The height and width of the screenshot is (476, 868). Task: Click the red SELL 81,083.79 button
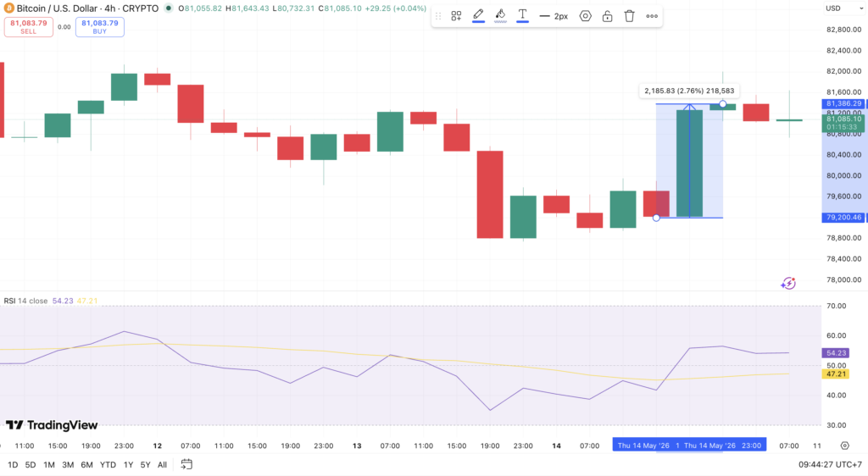(29, 26)
